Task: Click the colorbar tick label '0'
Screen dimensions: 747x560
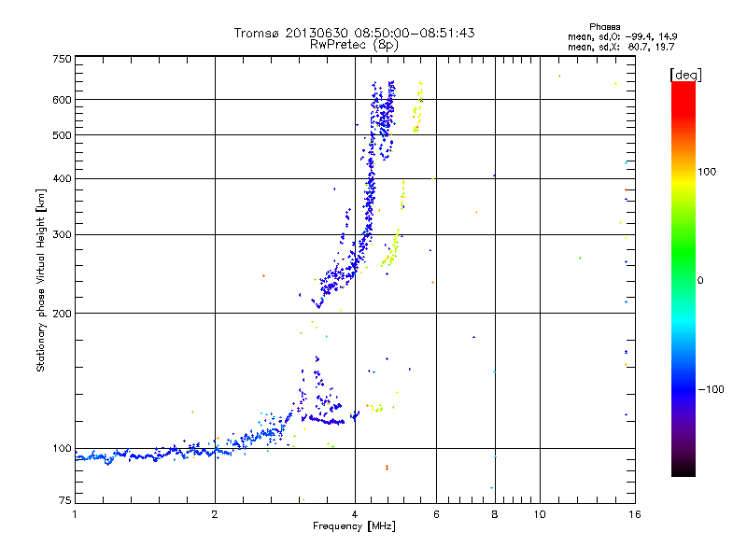Action: (x=700, y=281)
